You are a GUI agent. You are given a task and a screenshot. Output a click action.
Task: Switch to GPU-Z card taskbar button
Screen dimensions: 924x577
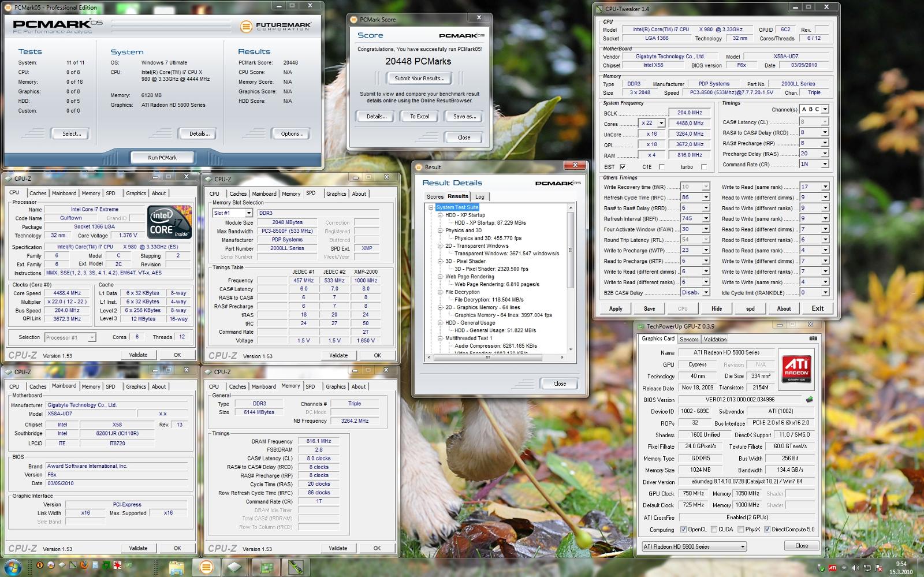pyautogui.click(x=266, y=567)
